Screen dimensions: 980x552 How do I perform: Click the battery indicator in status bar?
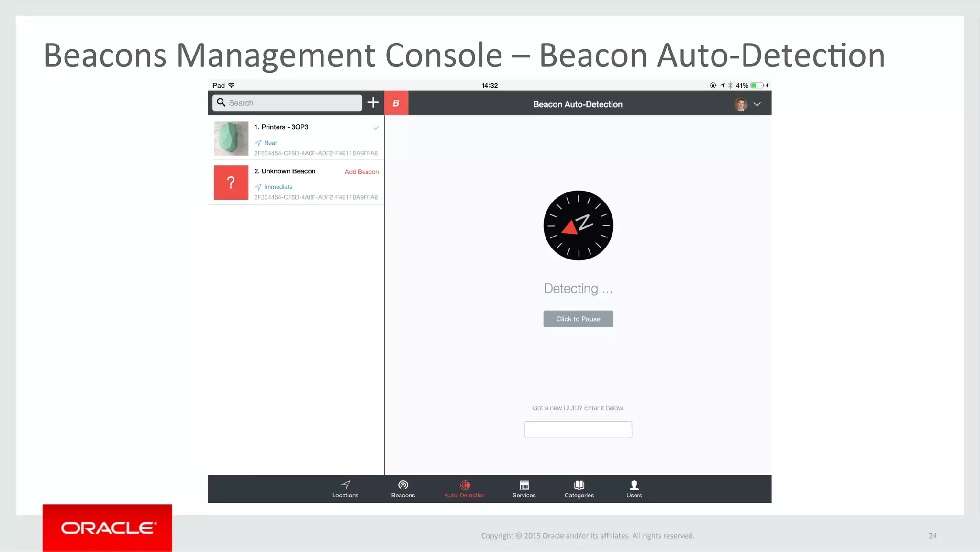click(757, 85)
